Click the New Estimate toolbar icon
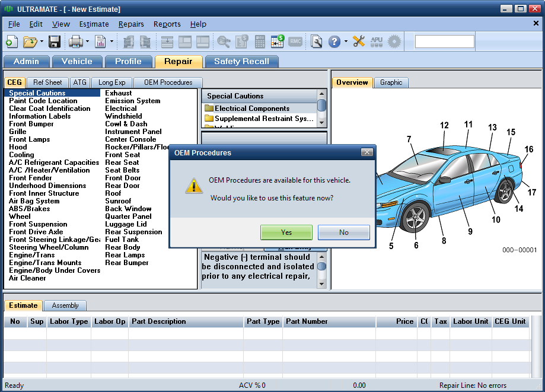Screen dimensions: 545x392 (x=11, y=42)
